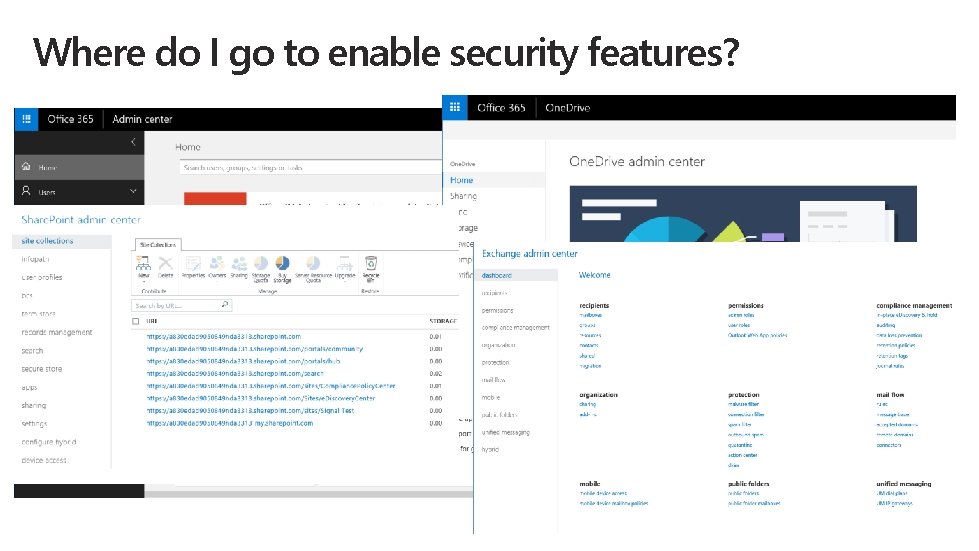Select Home in OneDrive admin sidebar

click(461, 180)
